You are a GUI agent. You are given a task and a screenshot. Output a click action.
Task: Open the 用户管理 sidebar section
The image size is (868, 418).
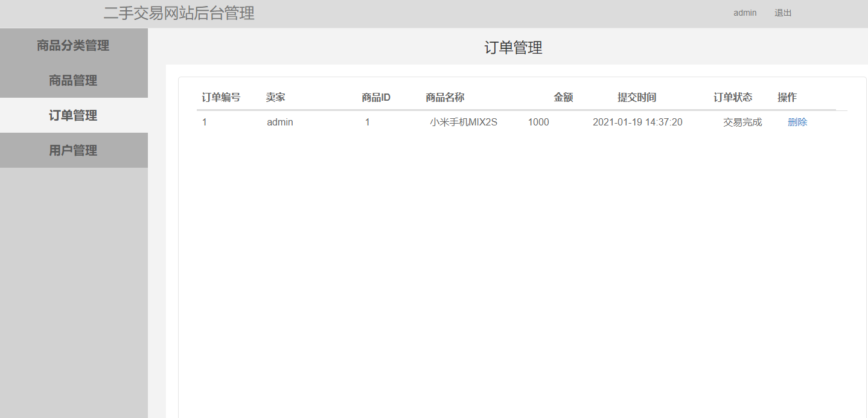(x=72, y=150)
